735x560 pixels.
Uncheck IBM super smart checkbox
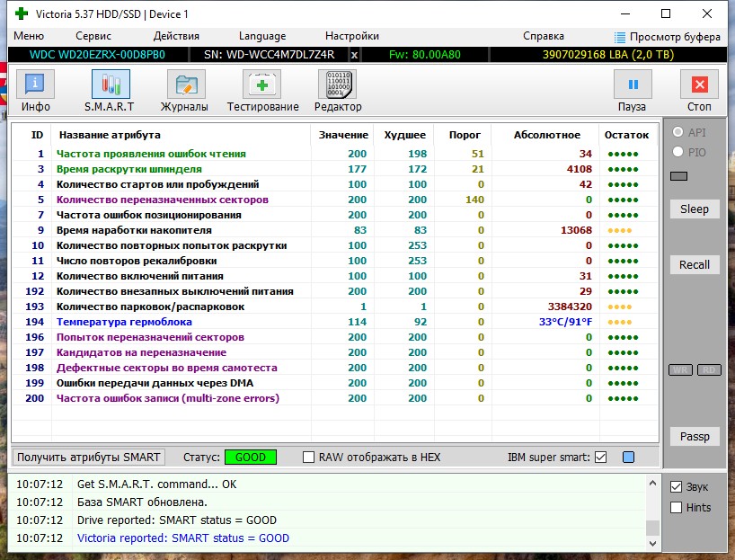600,457
